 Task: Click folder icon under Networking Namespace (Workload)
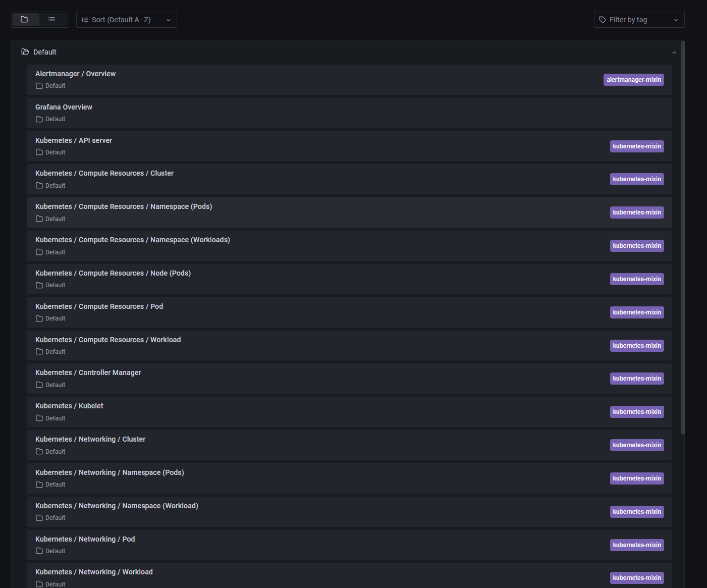click(x=39, y=518)
